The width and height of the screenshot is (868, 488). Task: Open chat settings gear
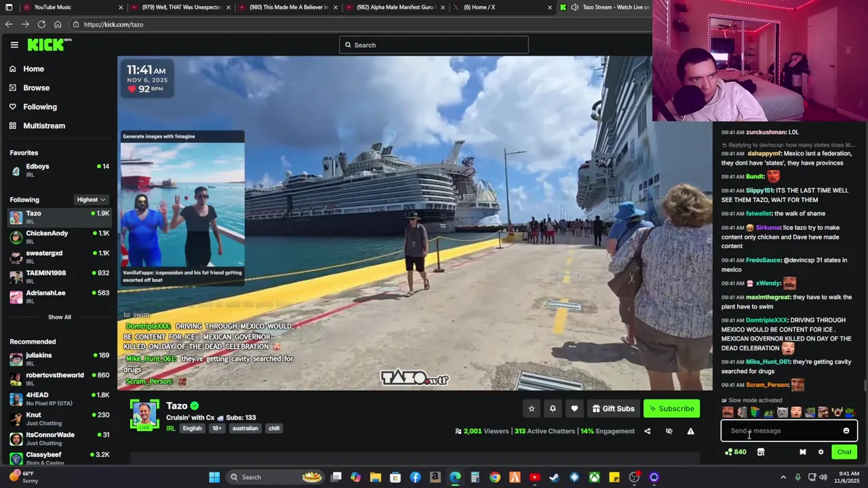click(x=821, y=452)
